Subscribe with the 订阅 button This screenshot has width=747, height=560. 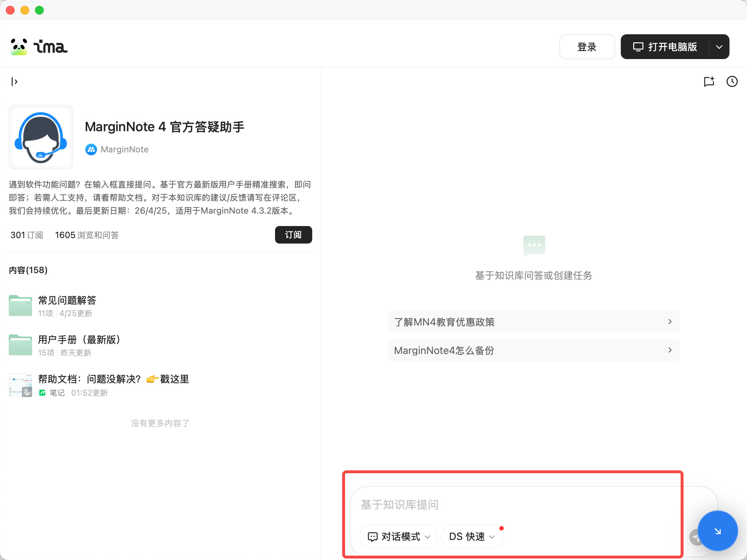pos(293,235)
